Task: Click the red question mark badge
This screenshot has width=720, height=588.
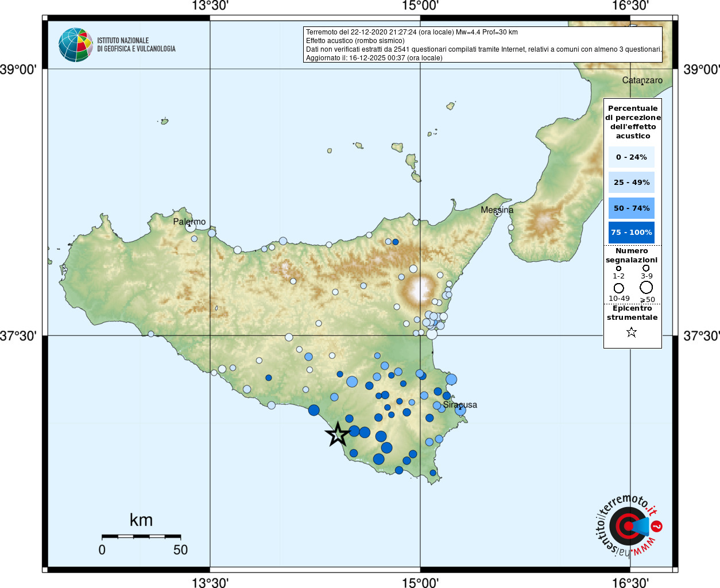Action: (657, 526)
